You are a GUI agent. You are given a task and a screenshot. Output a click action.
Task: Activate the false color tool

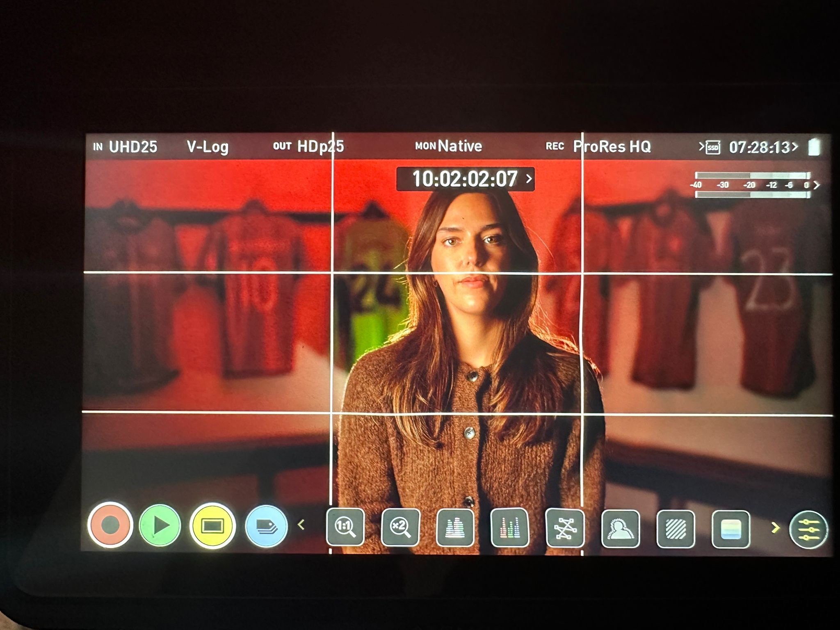click(x=731, y=530)
